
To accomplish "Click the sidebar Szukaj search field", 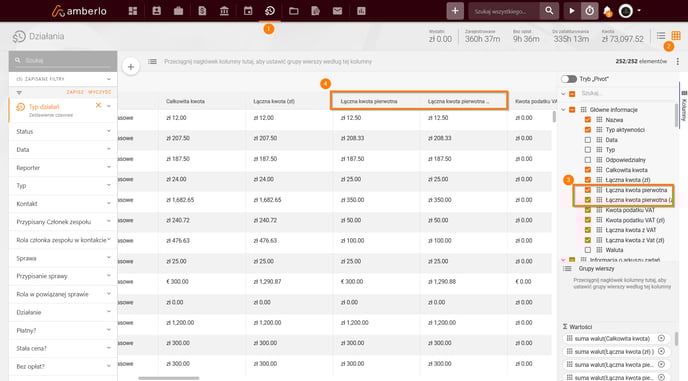I will pyautogui.click(x=63, y=61).
